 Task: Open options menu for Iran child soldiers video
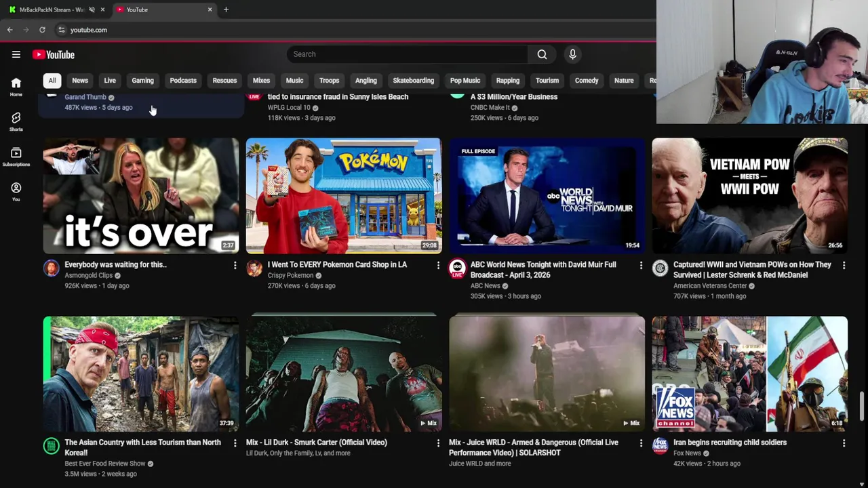844,443
